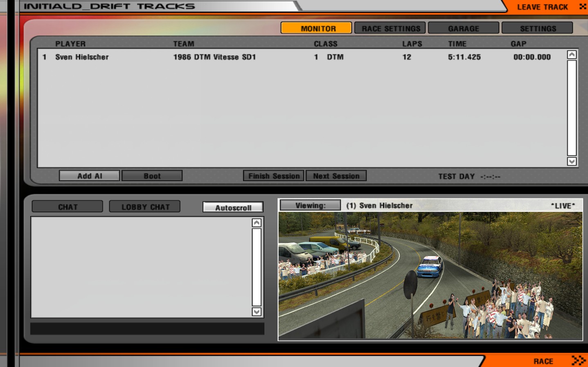Click the chat message input field
Screen dimensions: 588x367
tap(147, 329)
